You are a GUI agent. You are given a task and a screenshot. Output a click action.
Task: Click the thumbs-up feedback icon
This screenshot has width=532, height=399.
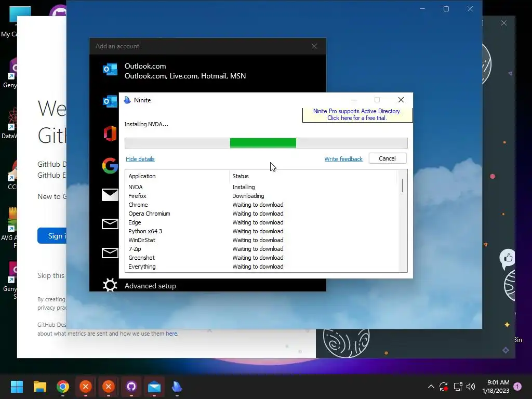pos(508,258)
